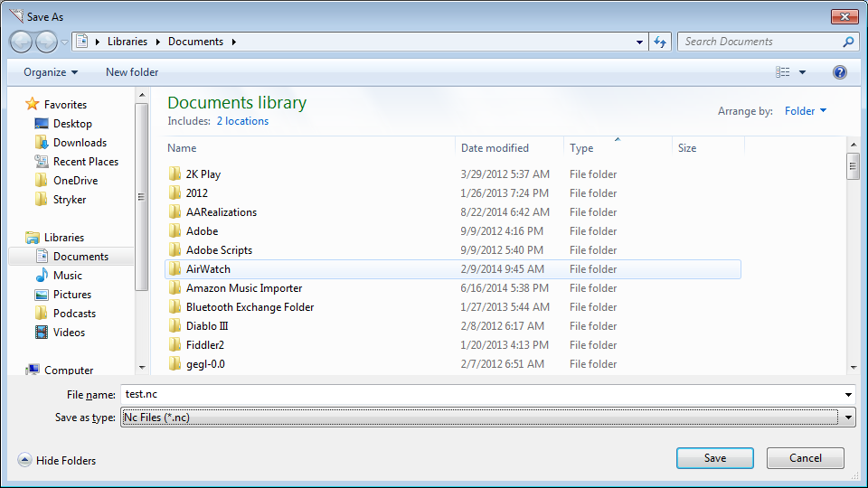Open Downloads from Favorites
The image size is (868, 488).
tap(80, 143)
